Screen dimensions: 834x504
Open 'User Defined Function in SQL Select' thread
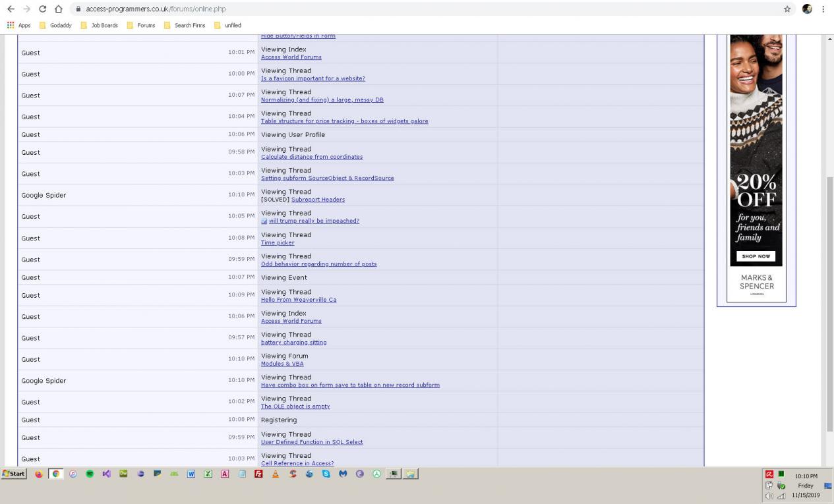pos(312,442)
